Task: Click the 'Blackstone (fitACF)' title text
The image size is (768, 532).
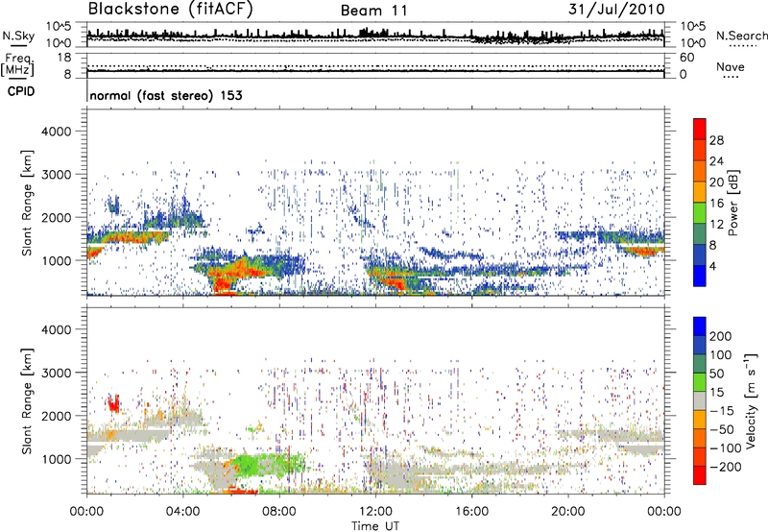Action: [x=170, y=9]
